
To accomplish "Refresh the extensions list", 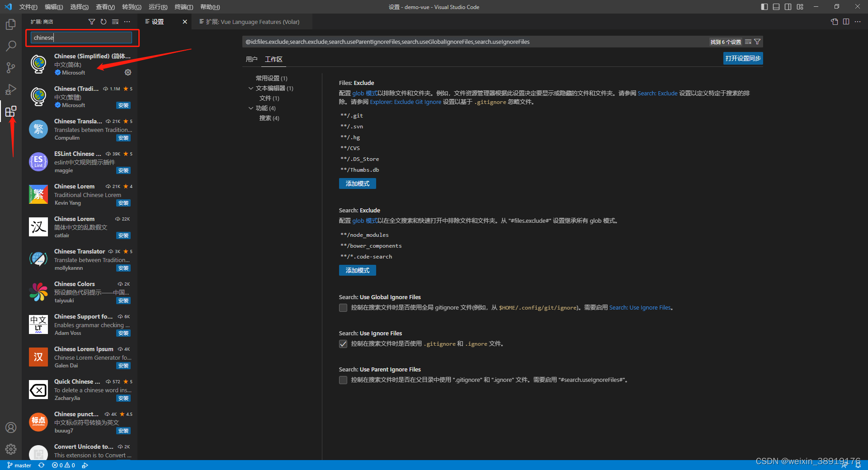I will pyautogui.click(x=104, y=22).
